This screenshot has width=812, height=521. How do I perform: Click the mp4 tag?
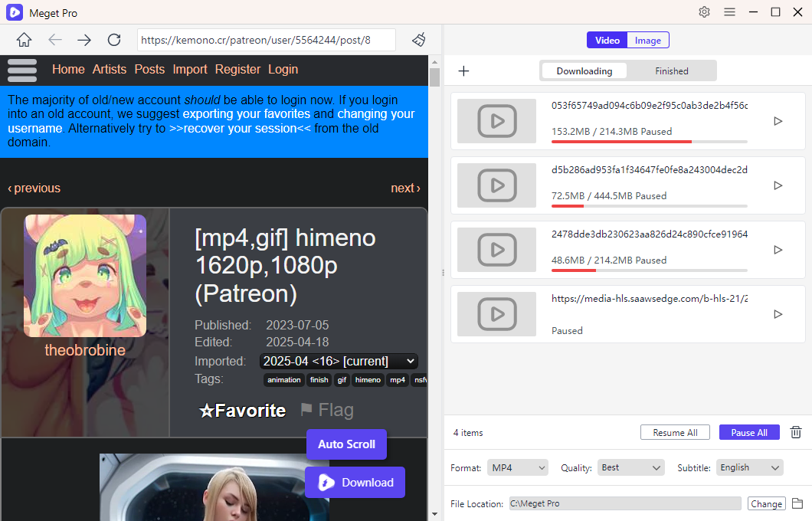[x=398, y=379]
